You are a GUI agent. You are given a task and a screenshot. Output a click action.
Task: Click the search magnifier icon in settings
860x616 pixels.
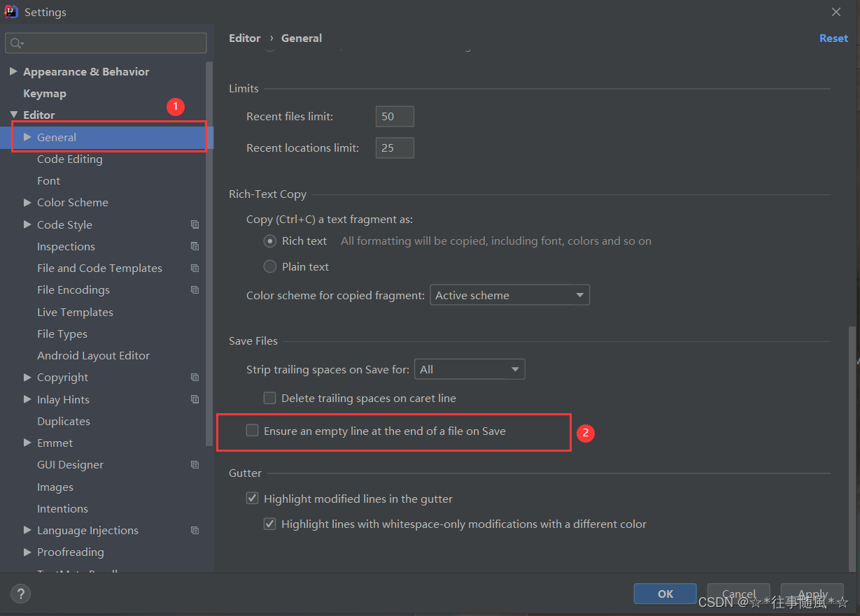coord(17,43)
